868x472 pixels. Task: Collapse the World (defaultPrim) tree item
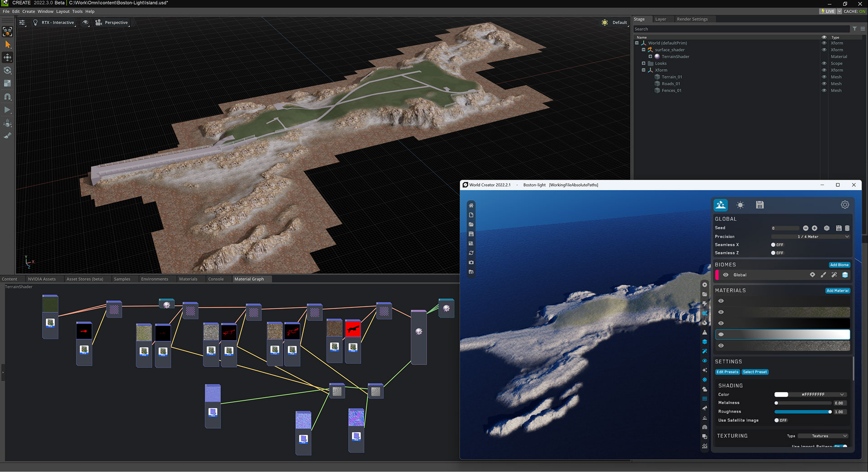click(637, 42)
